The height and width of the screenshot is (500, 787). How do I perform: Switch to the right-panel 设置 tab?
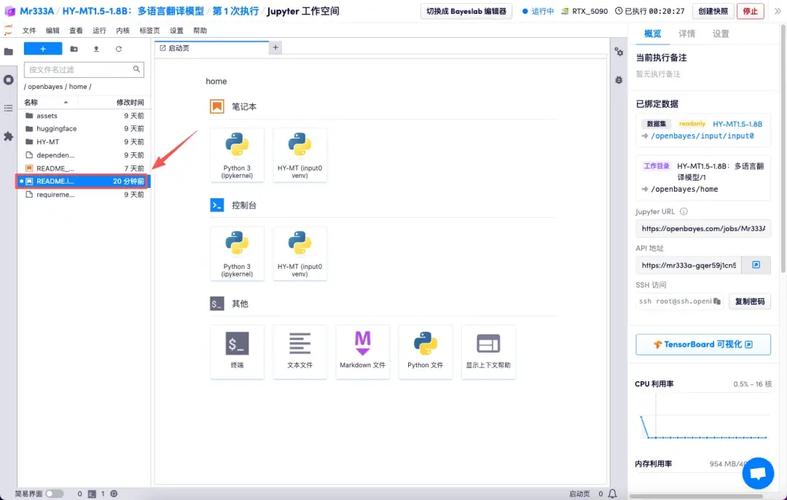[x=720, y=34]
